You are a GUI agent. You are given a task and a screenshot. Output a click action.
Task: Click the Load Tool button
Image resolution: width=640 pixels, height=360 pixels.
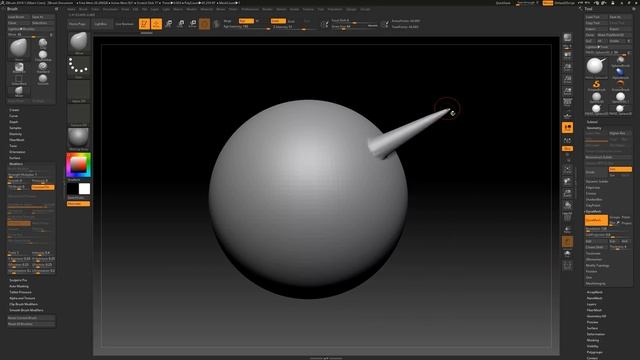(x=596, y=17)
